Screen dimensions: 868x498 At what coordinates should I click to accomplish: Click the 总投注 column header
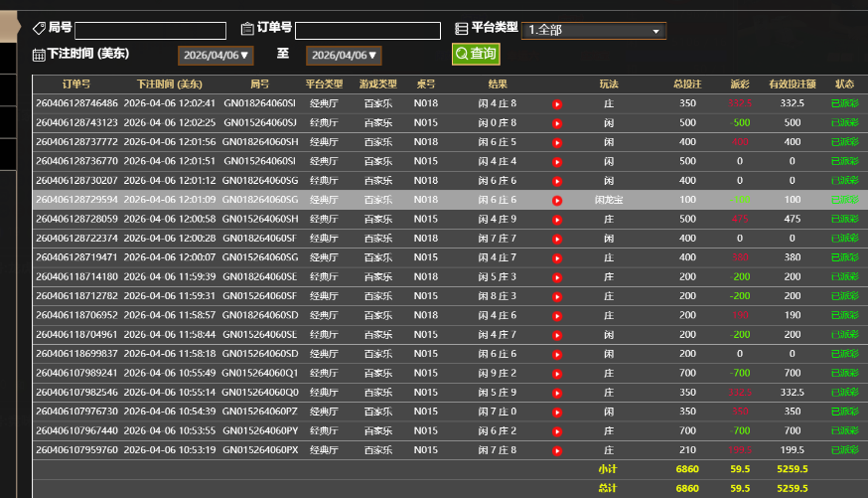coord(687,84)
